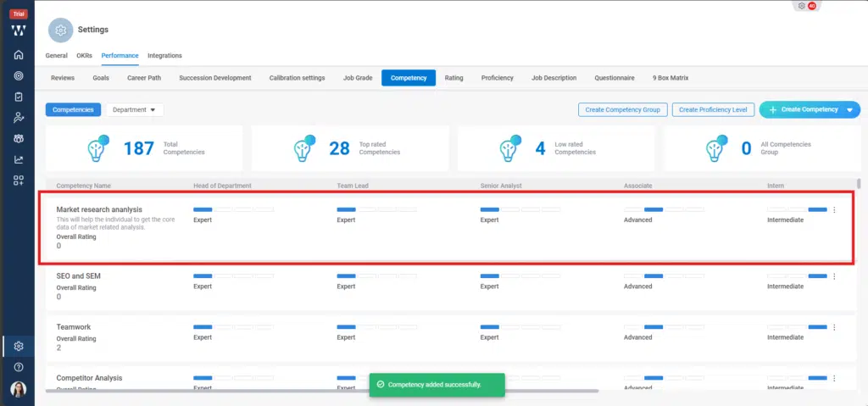Viewport: 868px width, 406px height.
Task: Click the Create Proficiency Level button
Action: [713, 110]
